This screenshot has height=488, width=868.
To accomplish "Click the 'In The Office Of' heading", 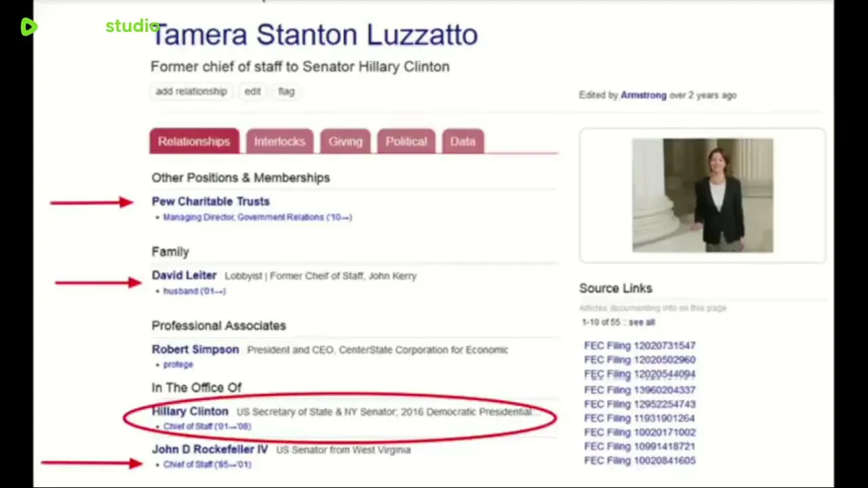I will coord(197,388).
